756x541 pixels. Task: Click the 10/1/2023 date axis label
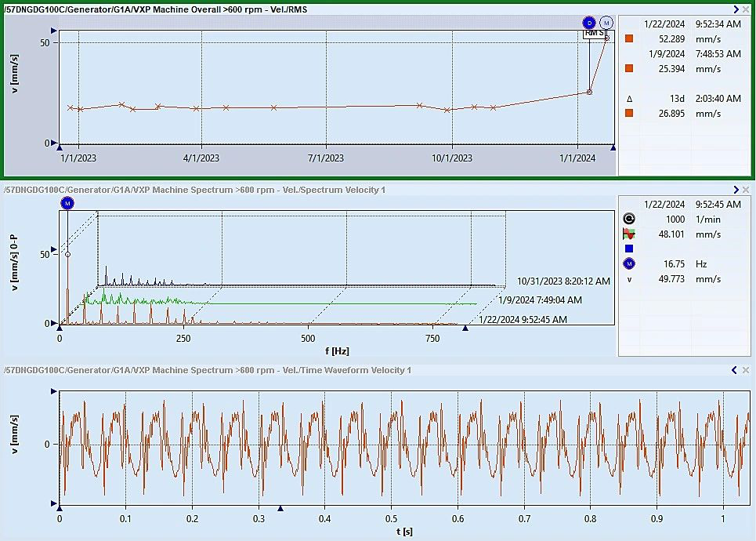pos(452,158)
